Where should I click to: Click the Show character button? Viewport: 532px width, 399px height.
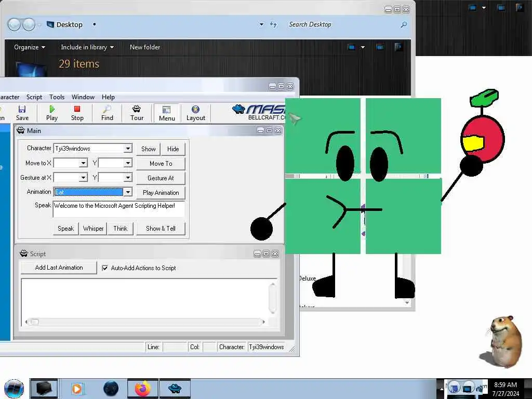(x=148, y=149)
